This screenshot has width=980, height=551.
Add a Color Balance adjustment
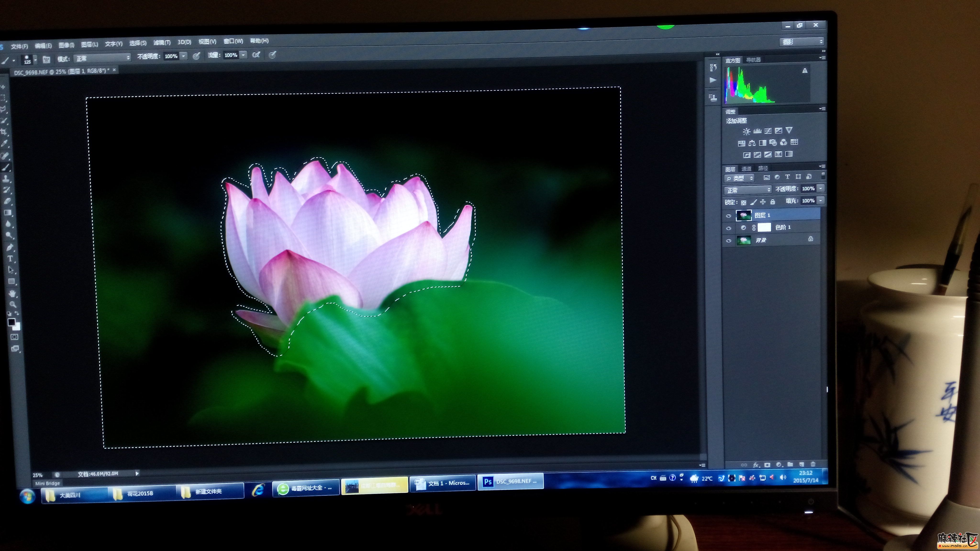[752, 143]
